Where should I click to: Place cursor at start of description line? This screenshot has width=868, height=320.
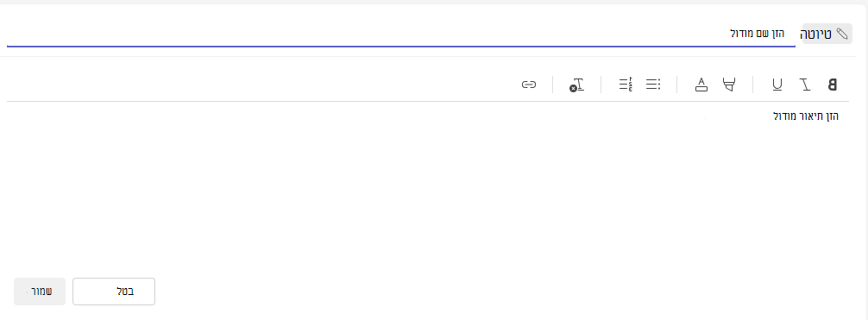[x=840, y=116]
